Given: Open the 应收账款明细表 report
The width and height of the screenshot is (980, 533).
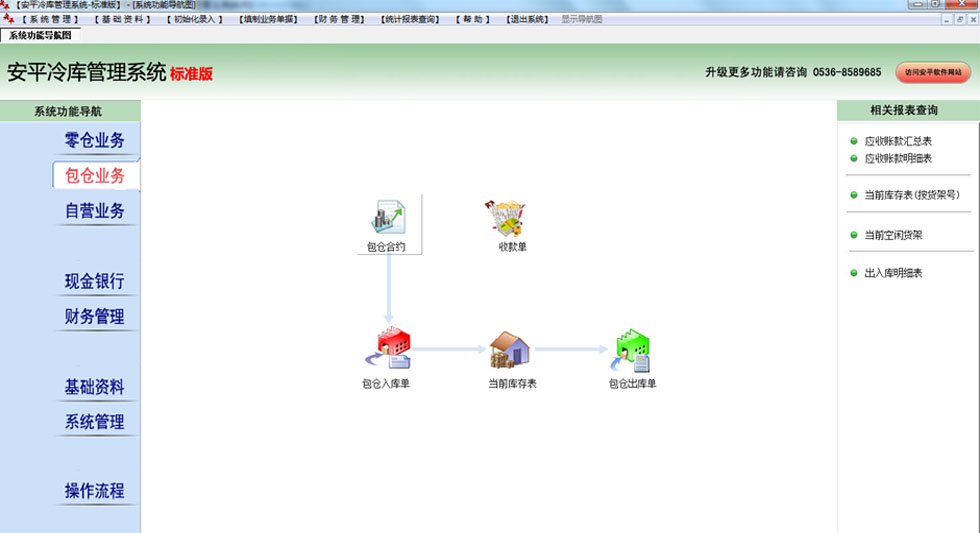Looking at the screenshot, I should pos(898,159).
